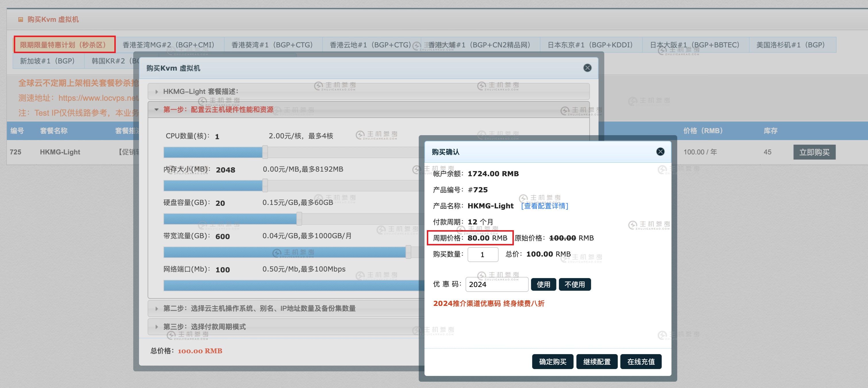Switch to 香港葵湾#1（BGP+CTG）tab
The width and height of the screenshot is (868, 388).
coord(272,44)
